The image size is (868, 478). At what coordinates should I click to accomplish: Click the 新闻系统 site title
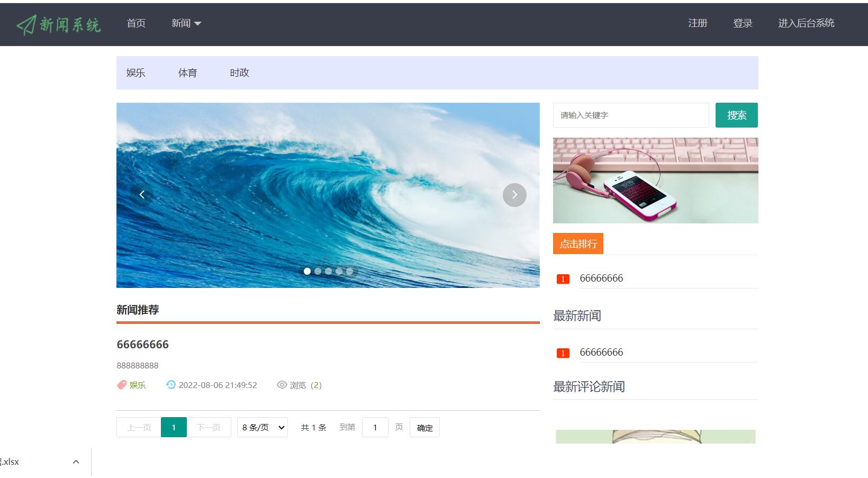70,24
